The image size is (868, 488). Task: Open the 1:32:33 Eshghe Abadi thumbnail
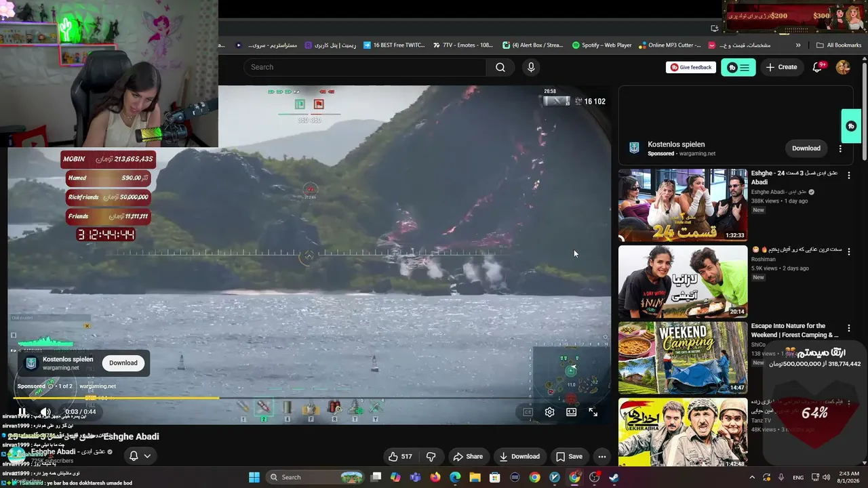click(x=683, y=205)
